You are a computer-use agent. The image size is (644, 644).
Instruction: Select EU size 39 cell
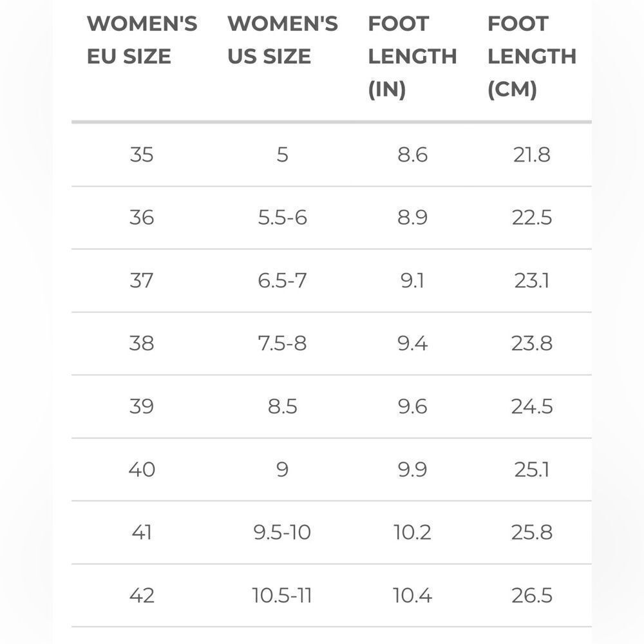click(142, 406)
